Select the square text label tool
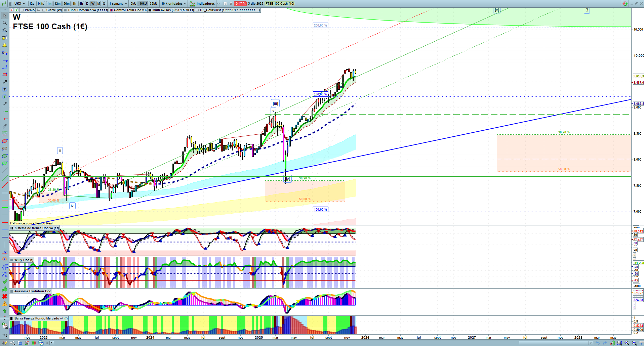Screen dimensions: 644x346 click(4, 89)
